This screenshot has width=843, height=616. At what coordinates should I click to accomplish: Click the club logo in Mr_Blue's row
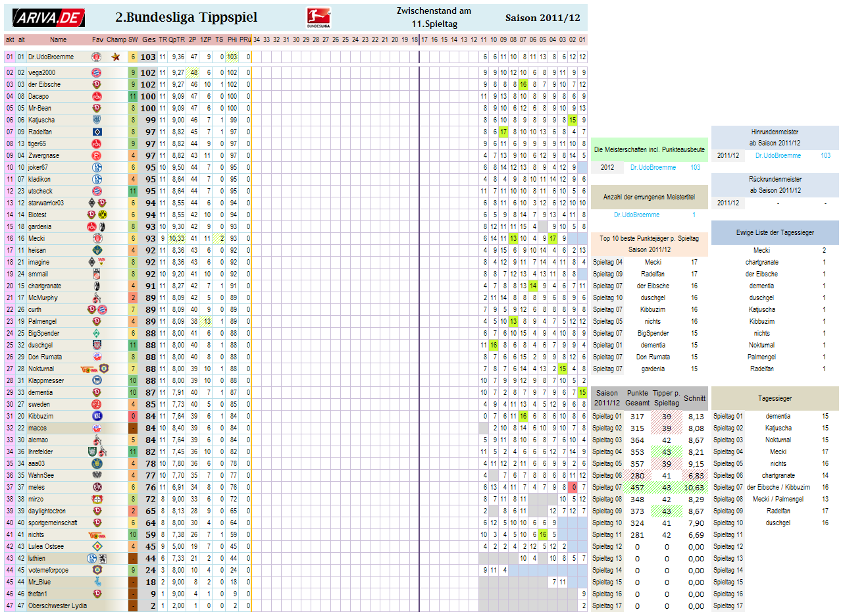coord(97,582)
